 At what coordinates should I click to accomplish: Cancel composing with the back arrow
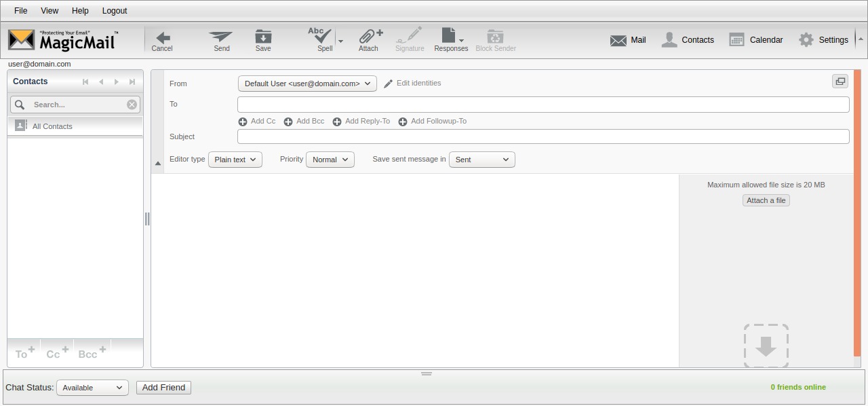click(162, 39)
